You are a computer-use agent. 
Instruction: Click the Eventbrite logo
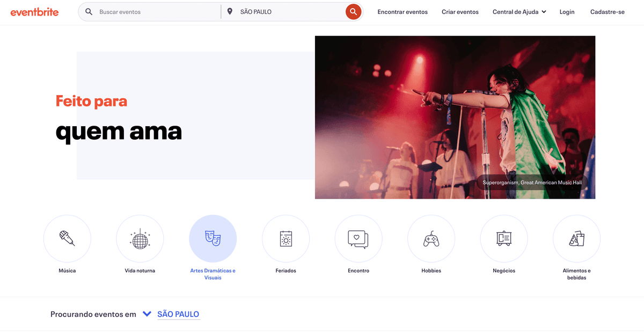coord(35,12)
